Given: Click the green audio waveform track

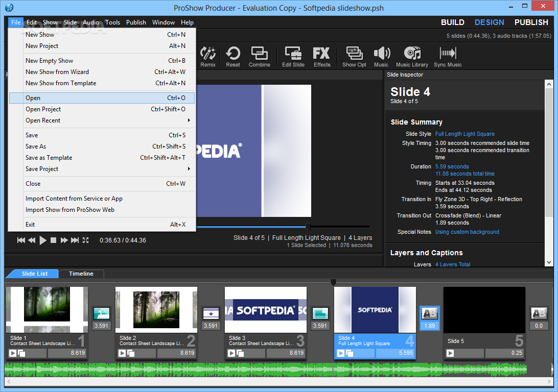Looking at the screenshot, I should 266,370.
